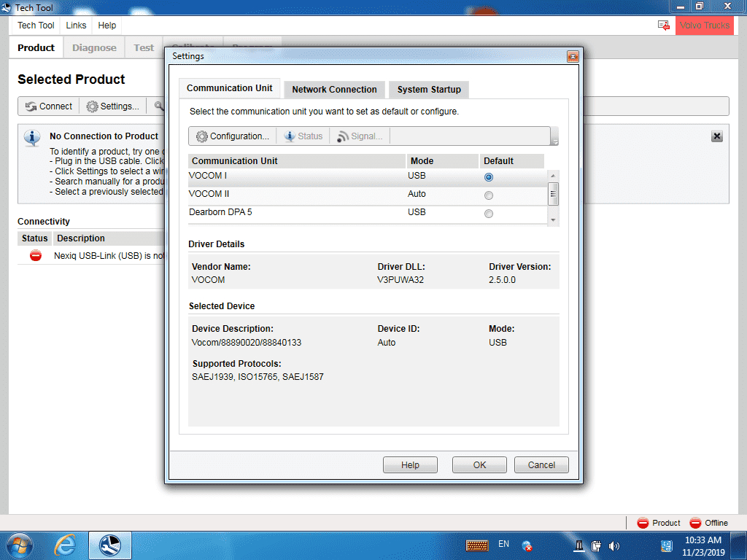Click the Communication Unit column header
Image resolution: width=747 pixels, height=560 pixels.
[x=297, y=161]
